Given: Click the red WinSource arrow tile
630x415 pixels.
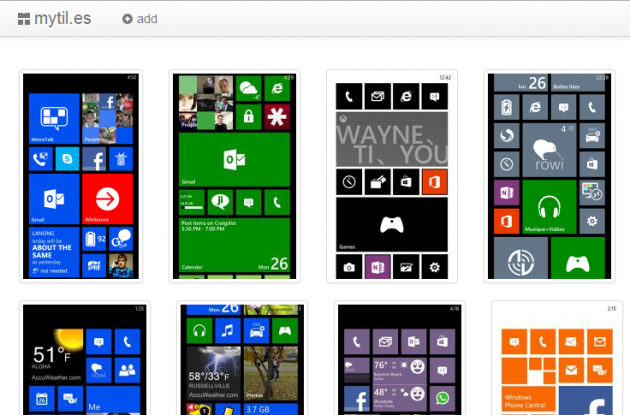Looking at the screenshot, I should 108,199.
